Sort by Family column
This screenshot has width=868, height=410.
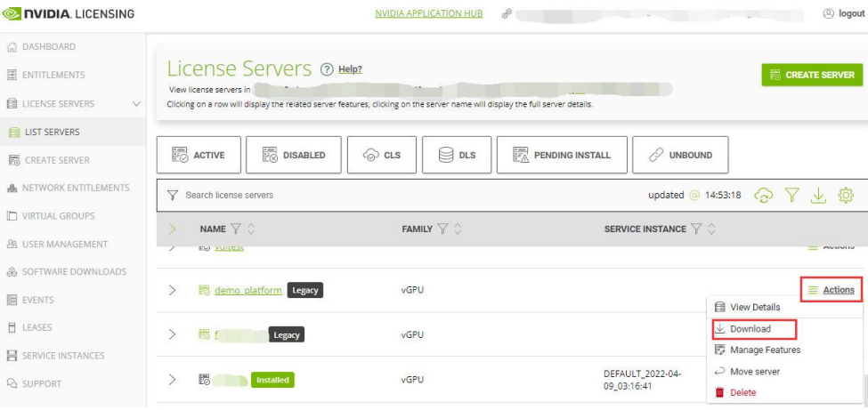point(457,229)
